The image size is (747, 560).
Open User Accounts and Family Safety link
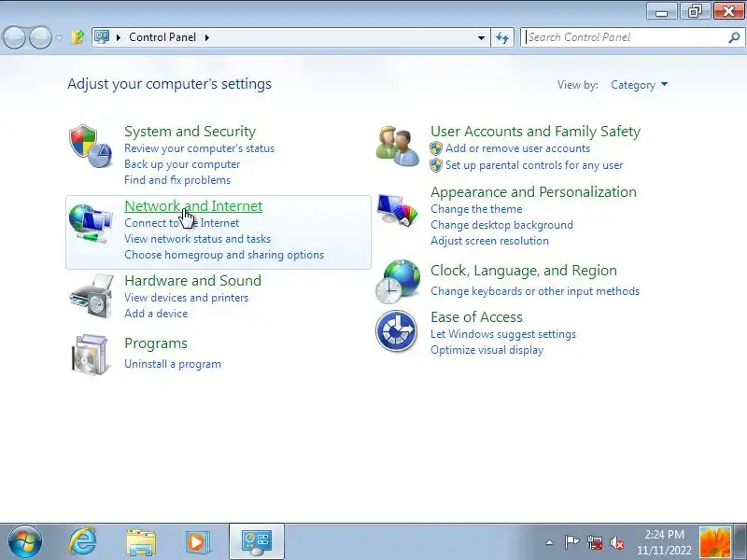tap(535, 131)
